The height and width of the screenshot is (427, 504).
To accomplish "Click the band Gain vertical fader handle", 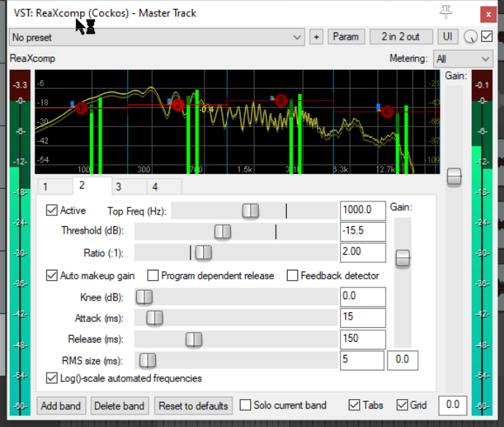I will tap(402, 258).
